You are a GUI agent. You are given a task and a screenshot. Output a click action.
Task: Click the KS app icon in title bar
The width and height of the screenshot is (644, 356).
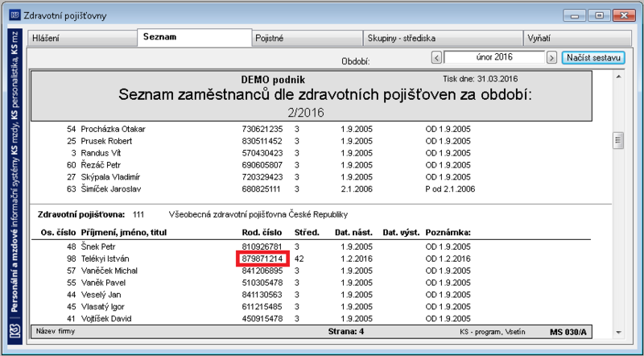coord(14,15)
